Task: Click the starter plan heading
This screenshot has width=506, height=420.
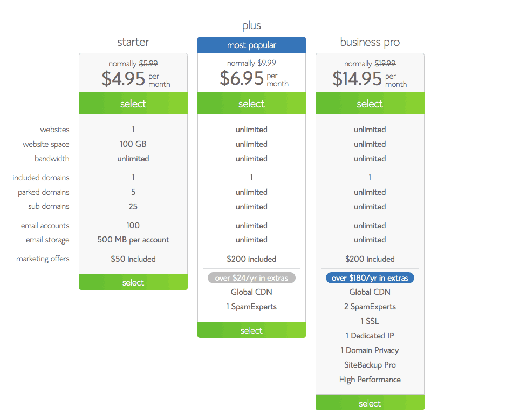Action: (x=133, y=42)
